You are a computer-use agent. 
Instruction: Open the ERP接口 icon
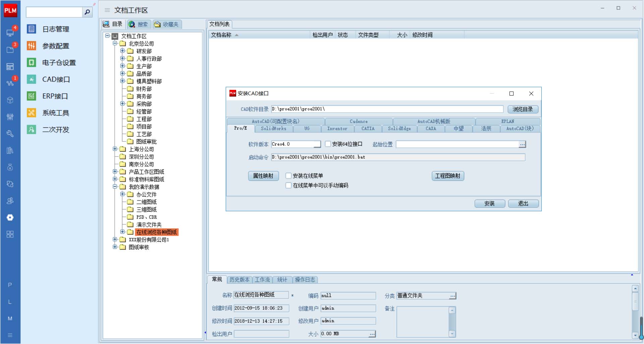tap(32, 96)
